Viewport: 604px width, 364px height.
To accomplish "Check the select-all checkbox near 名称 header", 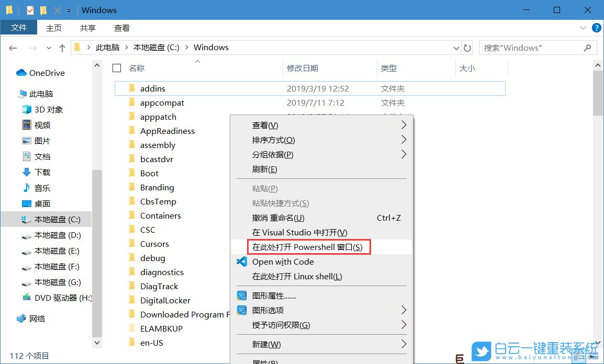I will pyautogui.click(x=116, y=68).
